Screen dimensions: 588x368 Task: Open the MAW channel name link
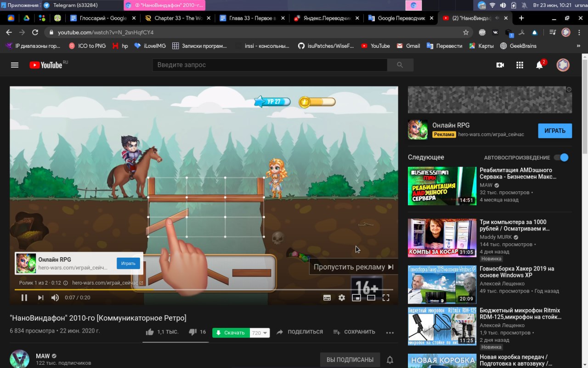point(43,356)
